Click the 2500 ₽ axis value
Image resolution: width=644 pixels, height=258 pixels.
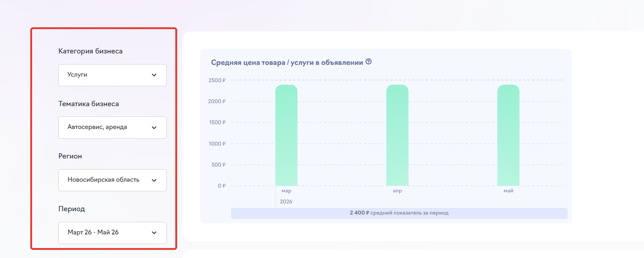click(217, 80)
